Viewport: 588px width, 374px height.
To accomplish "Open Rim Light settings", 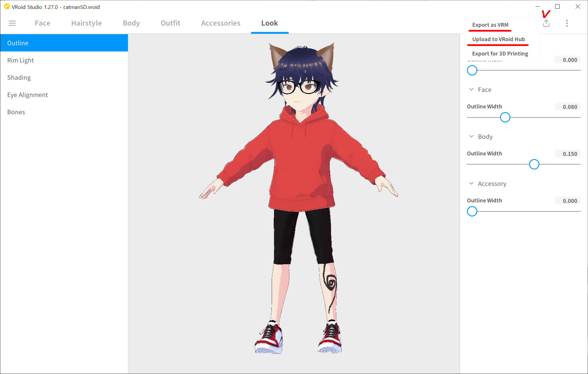I will coord(20,60).
